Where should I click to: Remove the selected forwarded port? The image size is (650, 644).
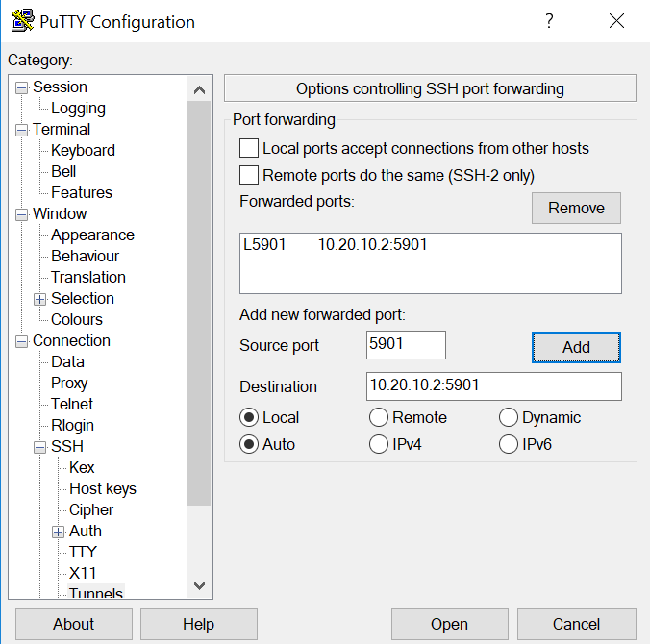tap(576, 208)
